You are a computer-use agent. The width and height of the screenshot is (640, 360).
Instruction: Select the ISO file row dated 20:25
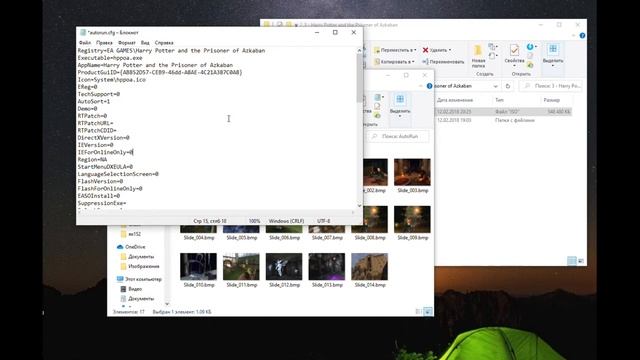click(503, 111)
